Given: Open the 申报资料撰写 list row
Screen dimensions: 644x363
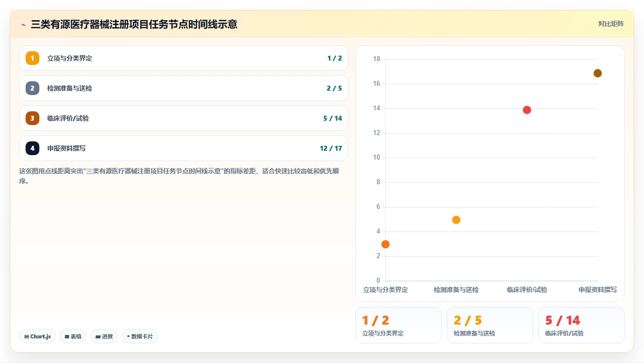Looking at the screenshot, I should pos(184,148).
